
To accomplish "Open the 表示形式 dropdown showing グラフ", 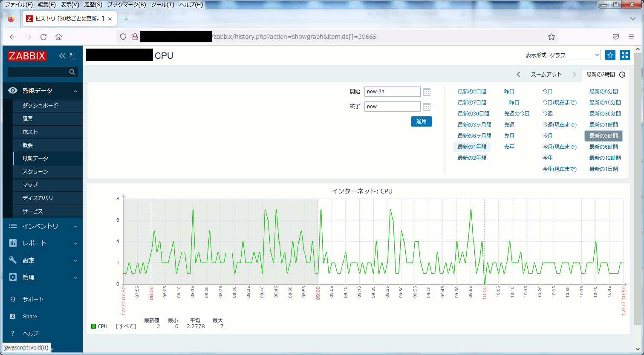I will point(574,55).
